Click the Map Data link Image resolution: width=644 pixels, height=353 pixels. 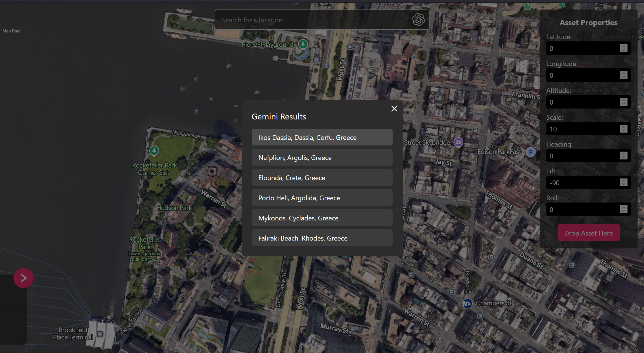(x=11, y=31)
